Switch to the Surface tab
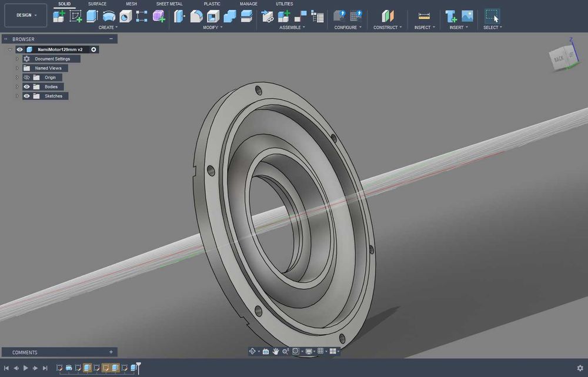Viewport: 588px width, 377px height. coord(97,4)
